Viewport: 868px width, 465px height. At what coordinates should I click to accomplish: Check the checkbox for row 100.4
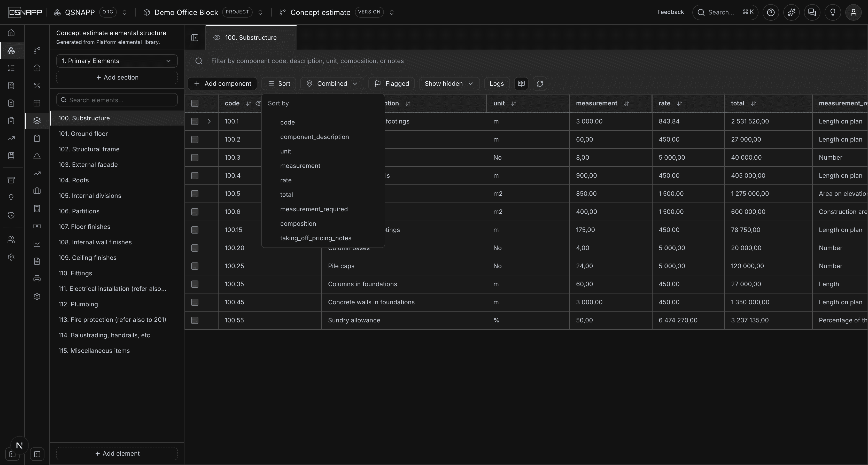coord(195,176)
